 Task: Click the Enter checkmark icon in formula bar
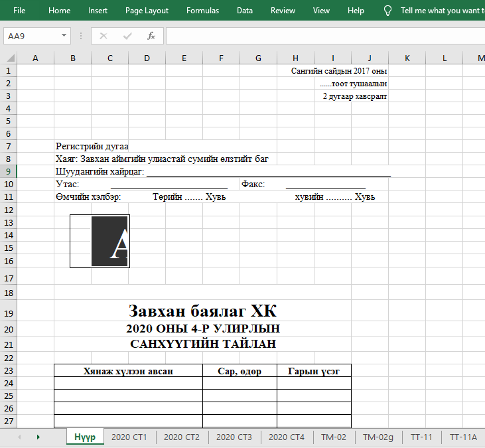127,36
